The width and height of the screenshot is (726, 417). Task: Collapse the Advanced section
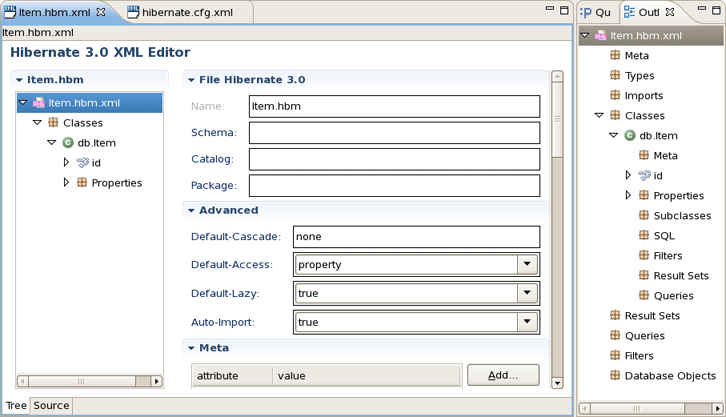click(191, 211)
